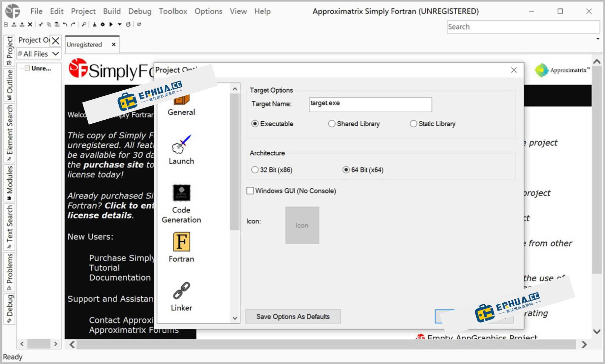Image resolution: width=605 pixels, height=364 pixels.
Task: Open the Element Search side tab
Action: point(9,133)
